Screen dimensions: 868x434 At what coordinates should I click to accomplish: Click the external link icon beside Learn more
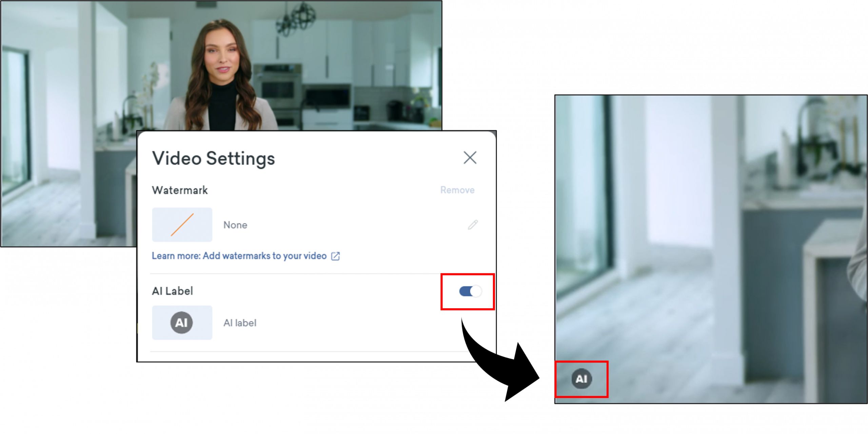335,256
